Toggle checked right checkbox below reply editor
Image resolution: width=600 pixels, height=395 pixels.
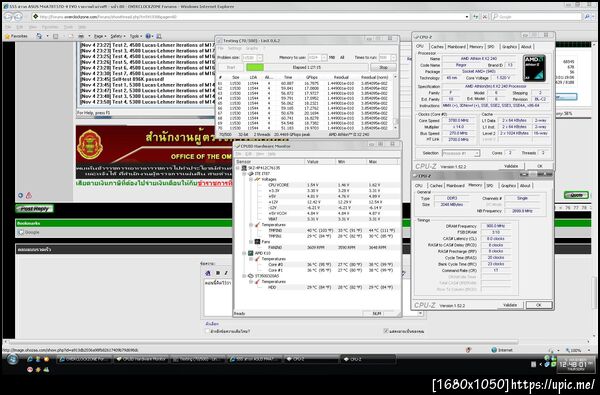[x=386, y=331]
